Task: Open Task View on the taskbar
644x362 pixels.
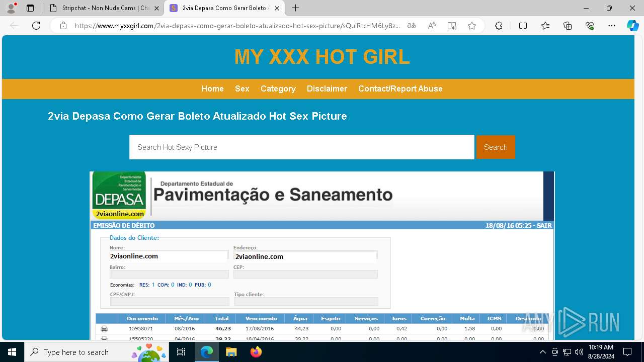Action: click(182, 352)
